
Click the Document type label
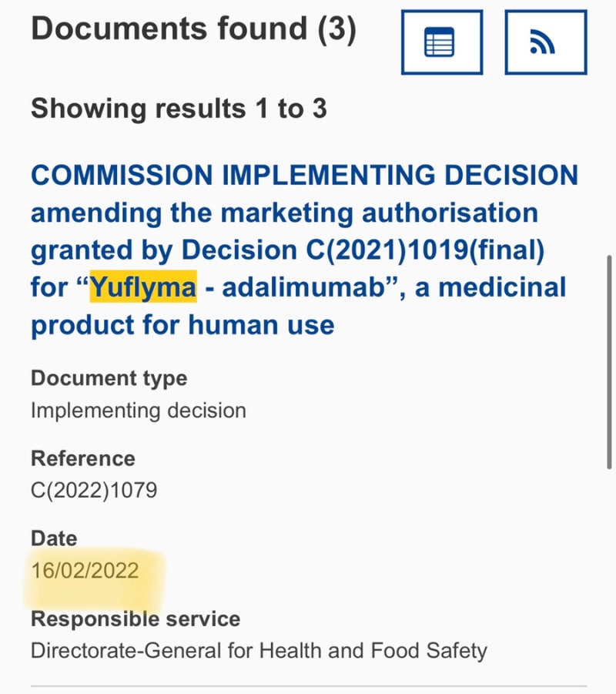coord(109,378)
